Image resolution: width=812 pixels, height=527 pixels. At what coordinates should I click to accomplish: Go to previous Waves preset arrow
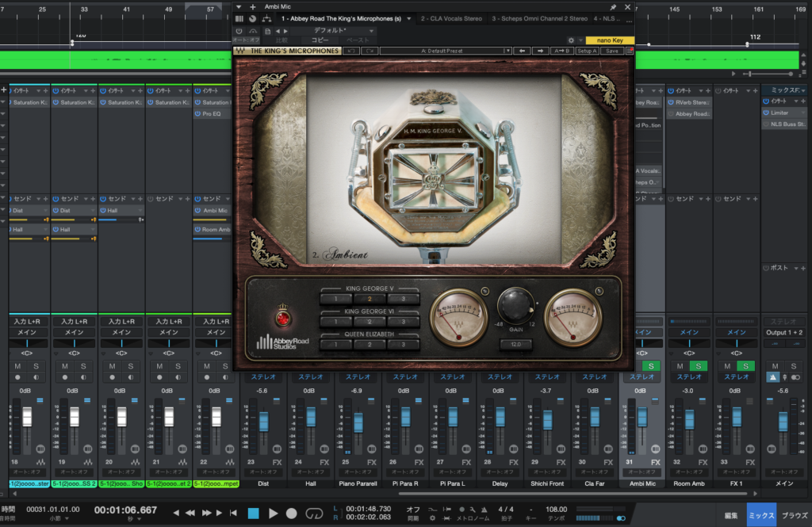[x=522, y=51]
